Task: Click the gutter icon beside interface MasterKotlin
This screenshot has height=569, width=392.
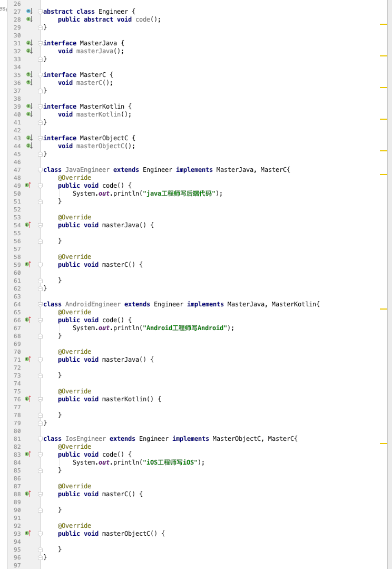Action: point(29,106)
